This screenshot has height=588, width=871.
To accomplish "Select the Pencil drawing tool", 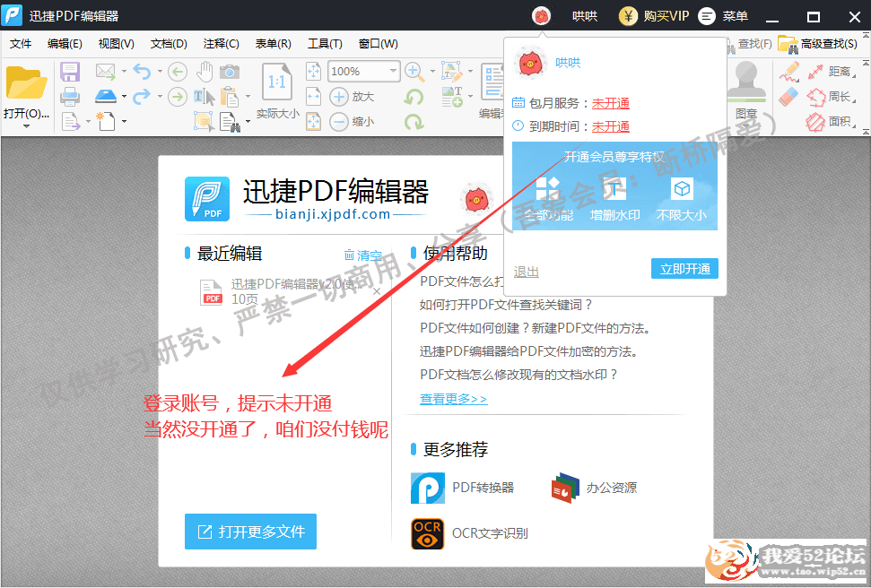I will (788, 72).
